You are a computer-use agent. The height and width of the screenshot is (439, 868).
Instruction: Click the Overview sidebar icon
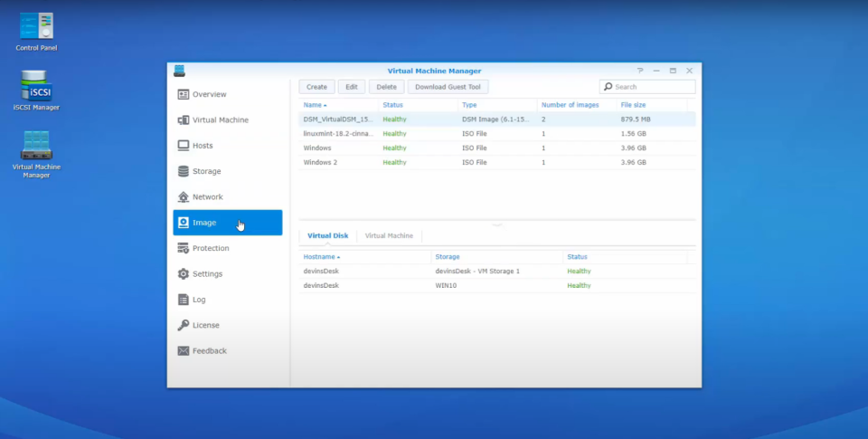pos(184,94)
